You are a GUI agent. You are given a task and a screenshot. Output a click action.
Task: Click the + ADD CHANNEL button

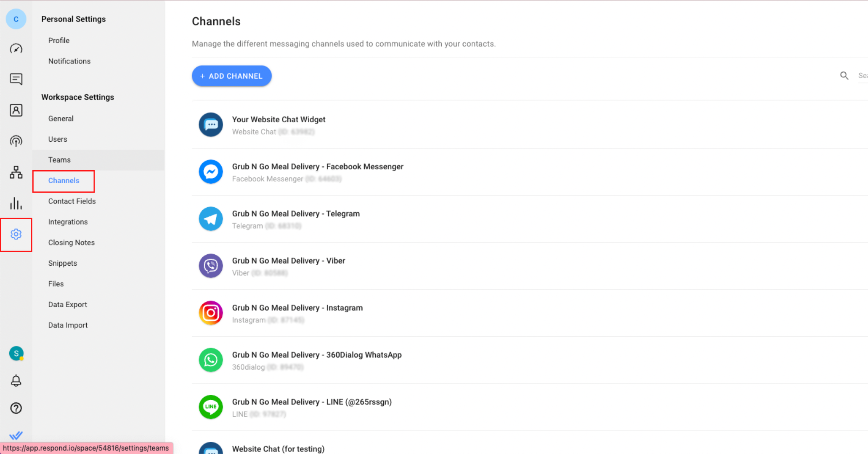point(232,76)
